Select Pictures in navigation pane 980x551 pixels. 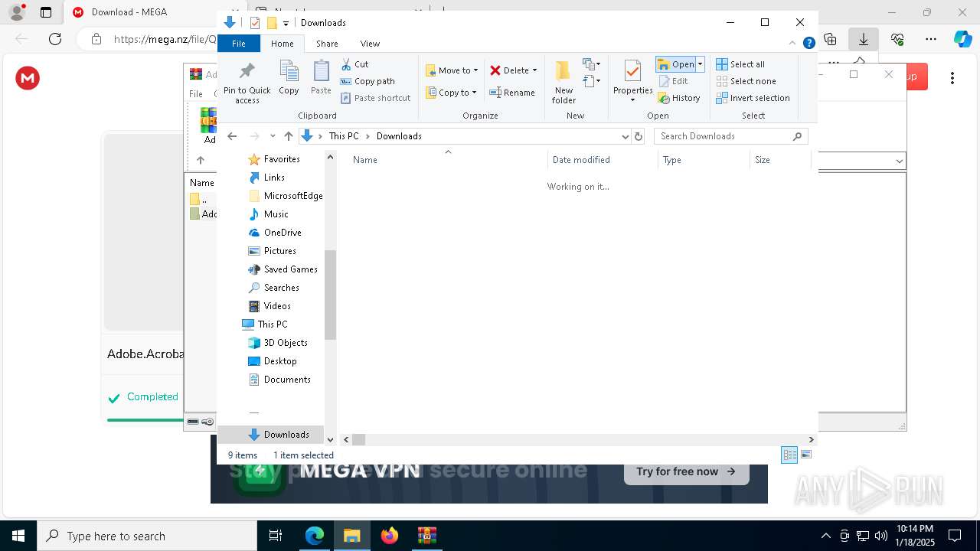(273, 251)
